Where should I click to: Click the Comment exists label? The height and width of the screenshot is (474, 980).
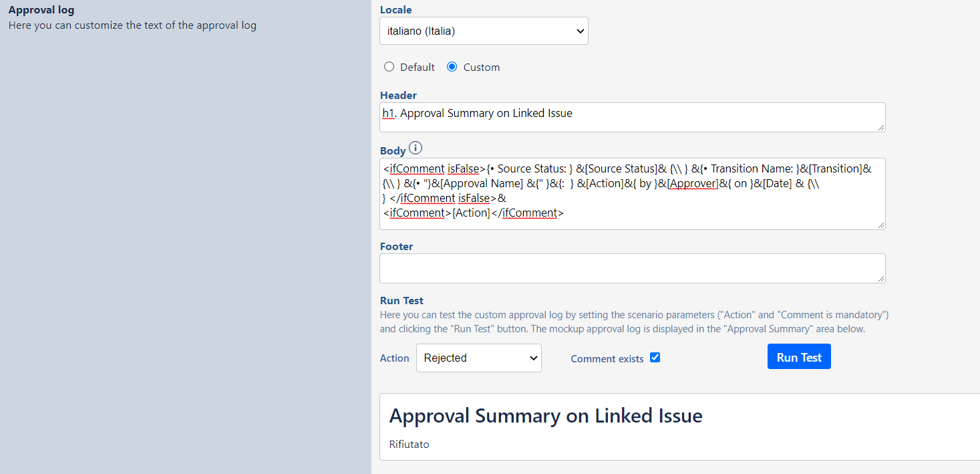click(607, 359)
